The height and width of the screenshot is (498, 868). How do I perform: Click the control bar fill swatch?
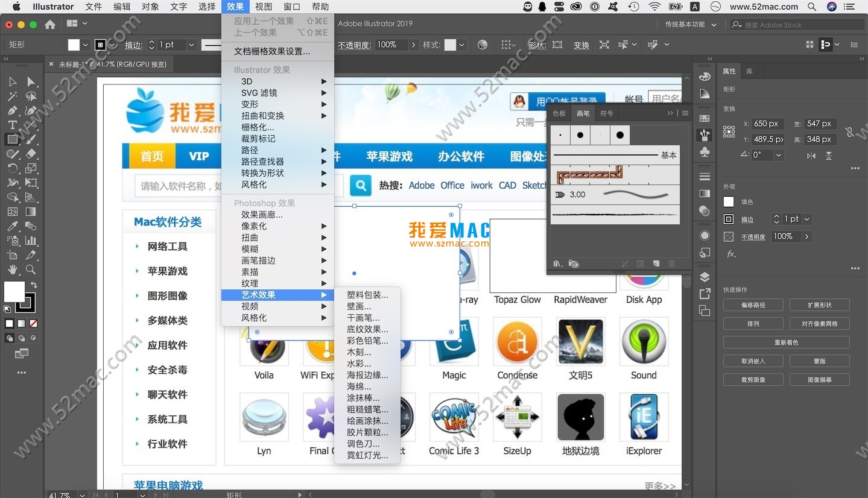click(x=74, y=45)
